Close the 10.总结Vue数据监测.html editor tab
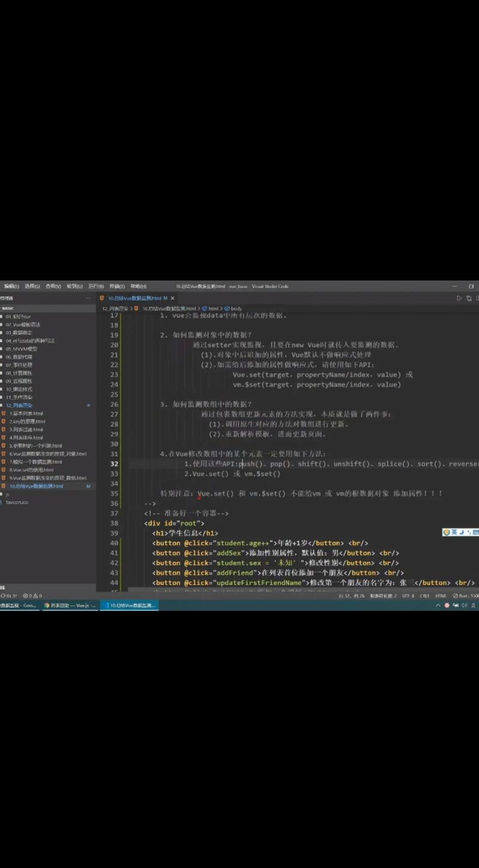 click(172, 298)
